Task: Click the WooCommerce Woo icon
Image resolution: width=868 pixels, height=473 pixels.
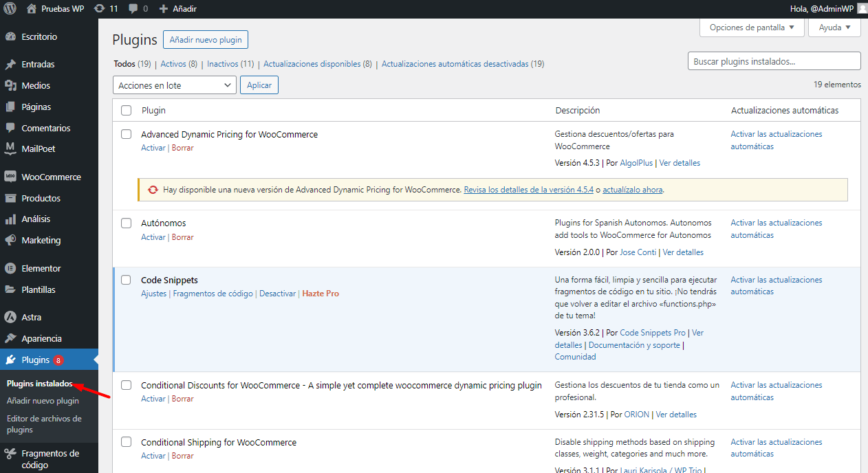Action: tap(10, 177)
